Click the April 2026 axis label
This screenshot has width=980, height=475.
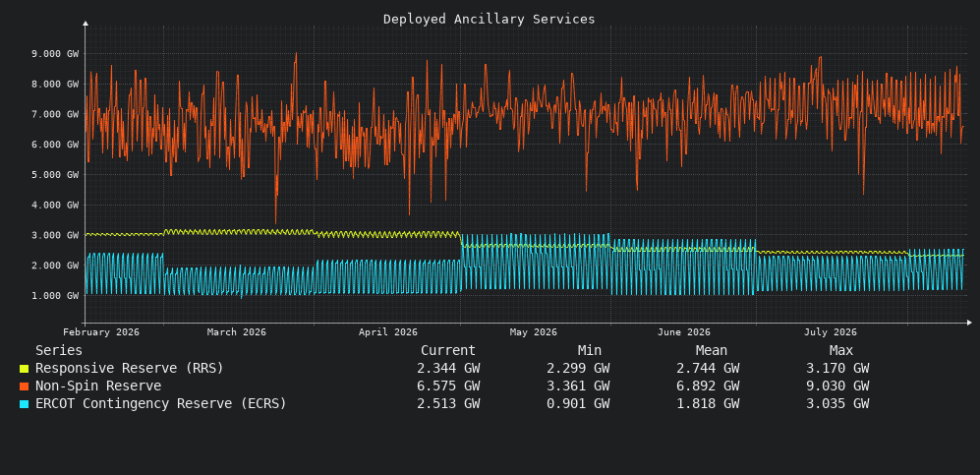[387, 331]
